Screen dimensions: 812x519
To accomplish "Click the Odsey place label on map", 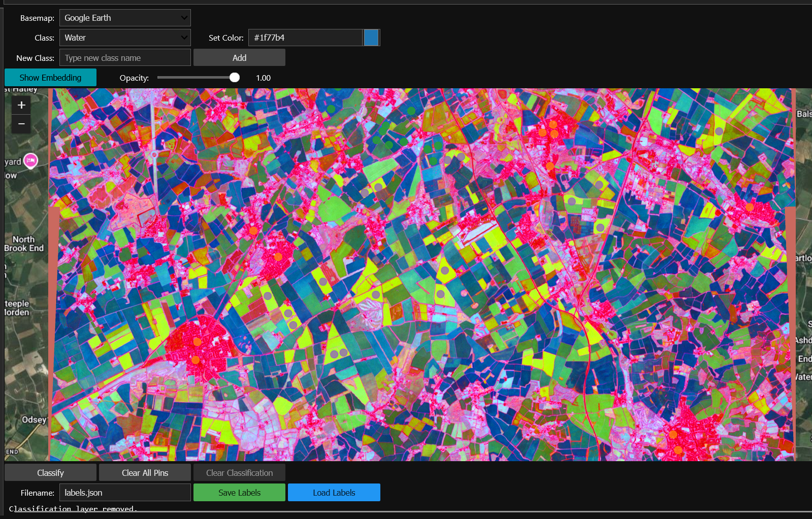I will click(34, 420).
